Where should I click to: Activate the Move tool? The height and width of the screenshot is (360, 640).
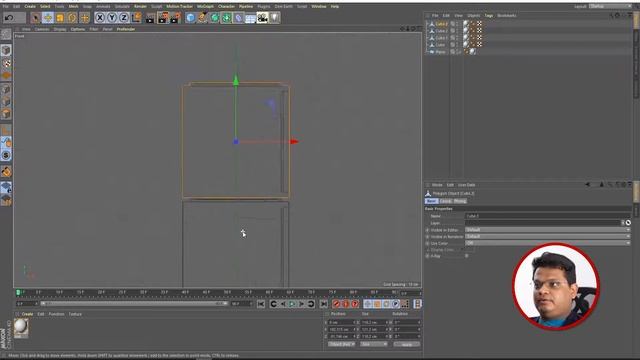(x=48, y=18)
